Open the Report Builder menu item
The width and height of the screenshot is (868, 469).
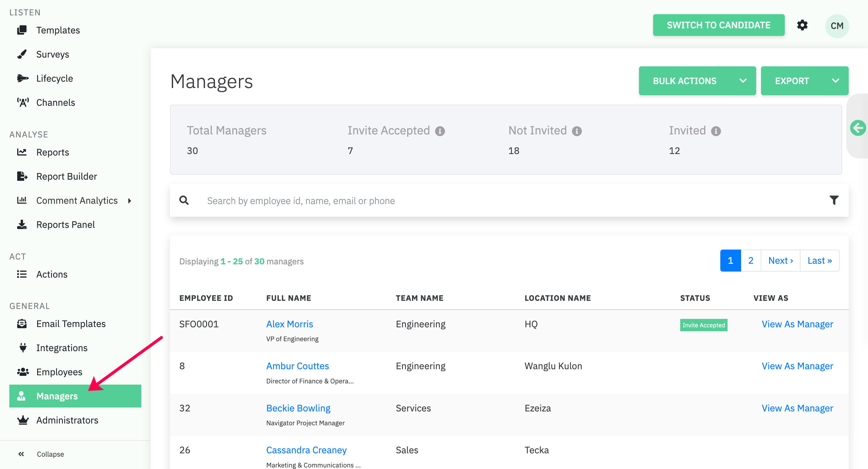[x=66, y=176]
